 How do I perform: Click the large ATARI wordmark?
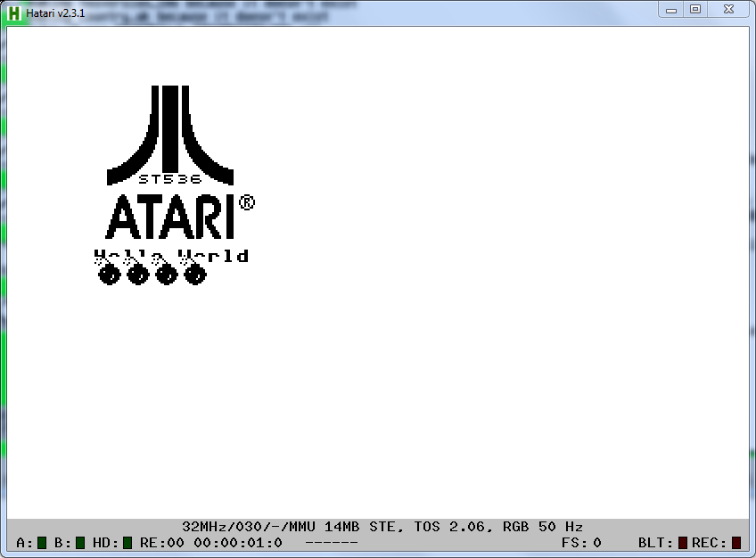(170, 217)
